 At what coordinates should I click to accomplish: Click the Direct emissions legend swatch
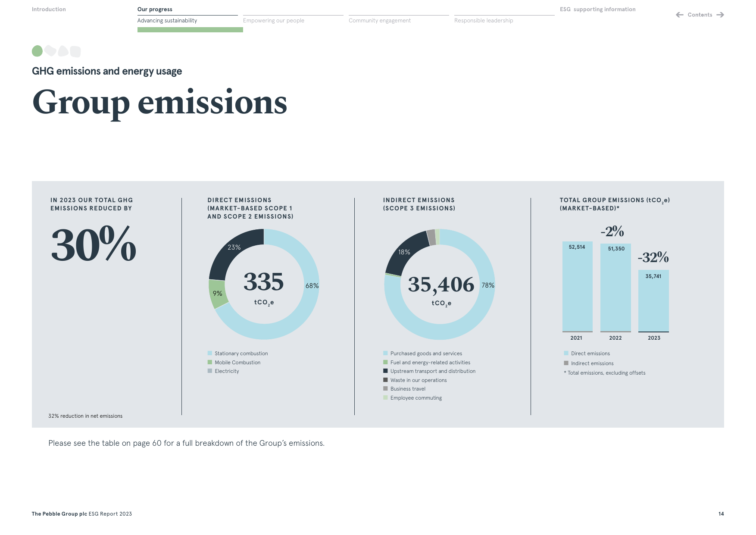[x=566, y=353]
